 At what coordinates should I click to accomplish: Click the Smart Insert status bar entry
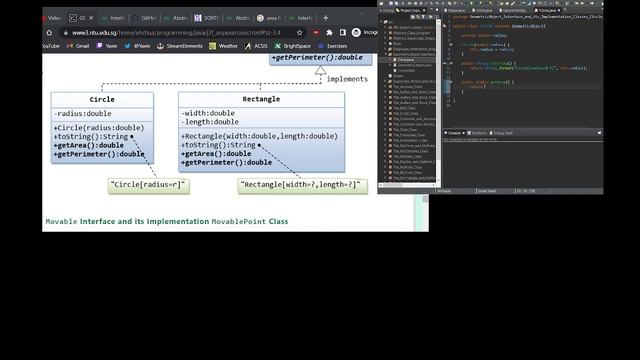point(487,191)
